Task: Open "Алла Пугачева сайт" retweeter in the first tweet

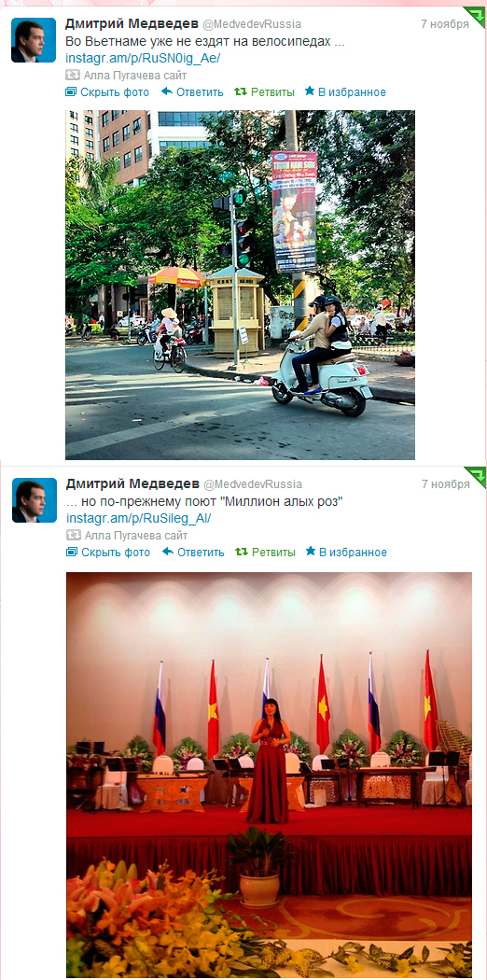Action: (x=135, y=75)
